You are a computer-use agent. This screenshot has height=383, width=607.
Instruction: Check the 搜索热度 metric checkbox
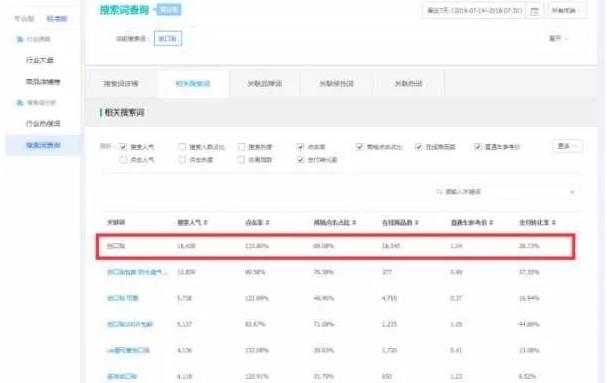pyautogui.click(x=241, y=147)
